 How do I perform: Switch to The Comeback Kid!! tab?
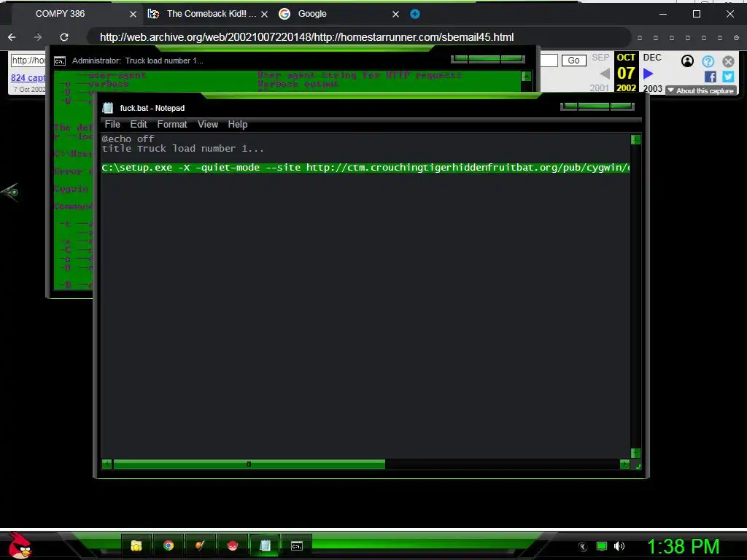pyautogui.click(x=211, y=14)
